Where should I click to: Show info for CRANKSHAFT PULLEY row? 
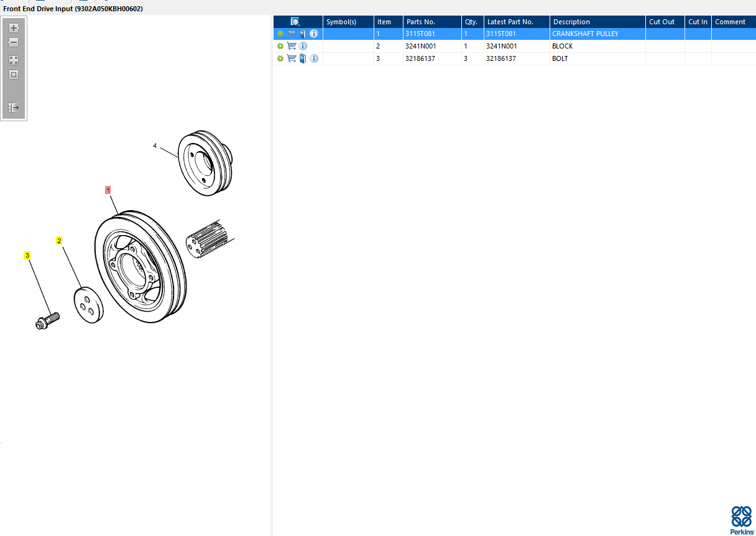click(x=314, y=34)
